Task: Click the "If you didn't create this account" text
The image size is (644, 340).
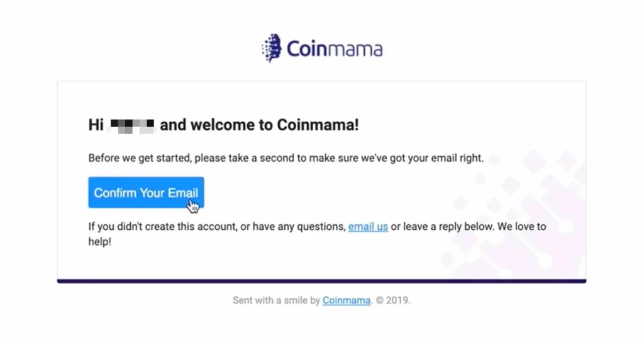Action: [x=161, y=226]
